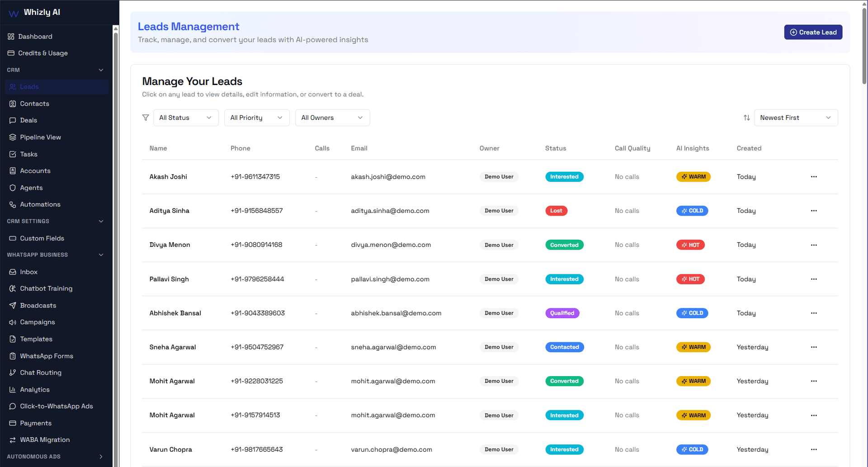Click the Interested status pill for Pallavi Singh
Screen dimensions: 868x467
[564, 279]
